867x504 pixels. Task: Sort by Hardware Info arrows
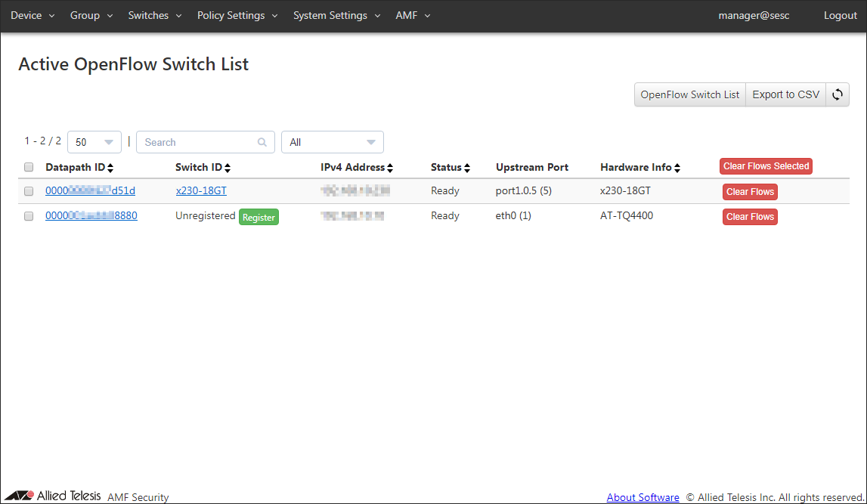point(677,168)
